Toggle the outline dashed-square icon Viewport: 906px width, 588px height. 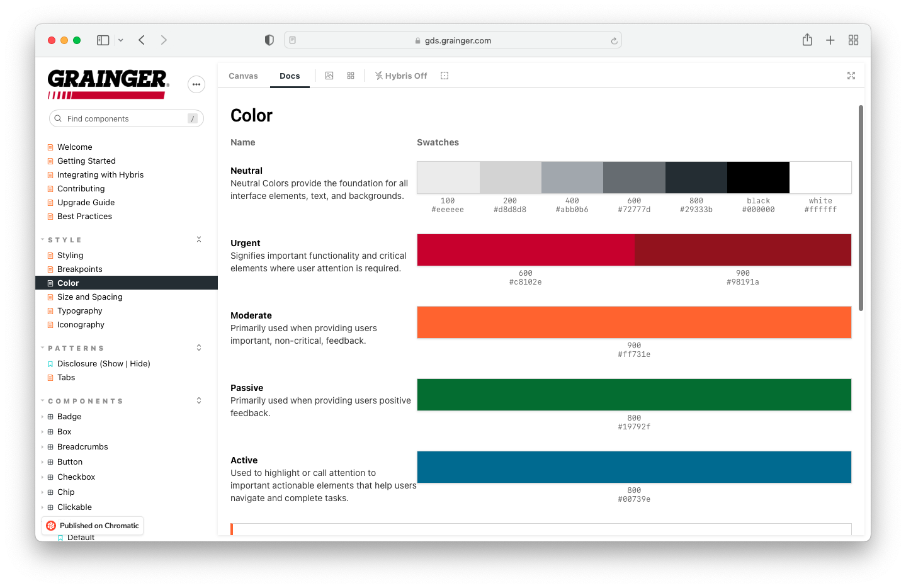coord(445,76)
